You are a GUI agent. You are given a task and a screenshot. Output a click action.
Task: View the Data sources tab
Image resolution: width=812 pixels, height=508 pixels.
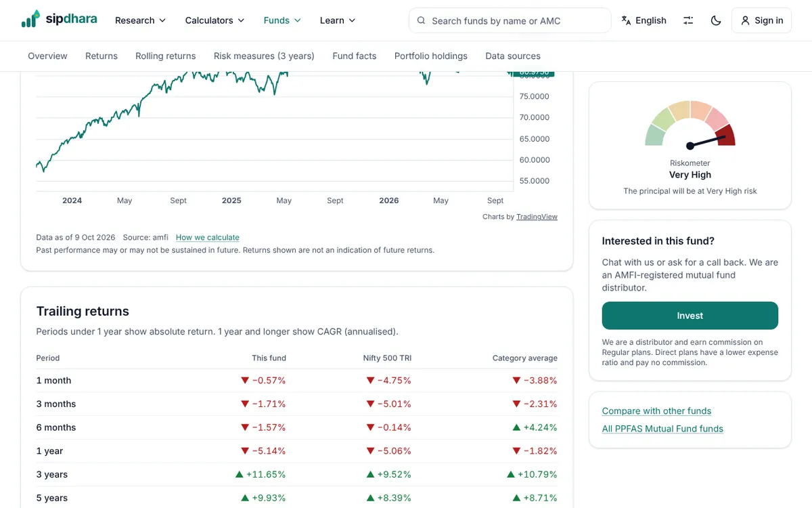513,56
